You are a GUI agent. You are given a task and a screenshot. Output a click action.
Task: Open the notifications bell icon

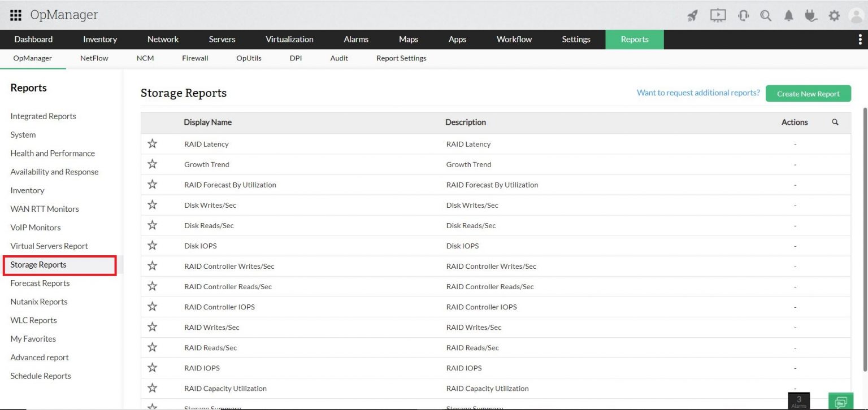click(x=789, y=16)
